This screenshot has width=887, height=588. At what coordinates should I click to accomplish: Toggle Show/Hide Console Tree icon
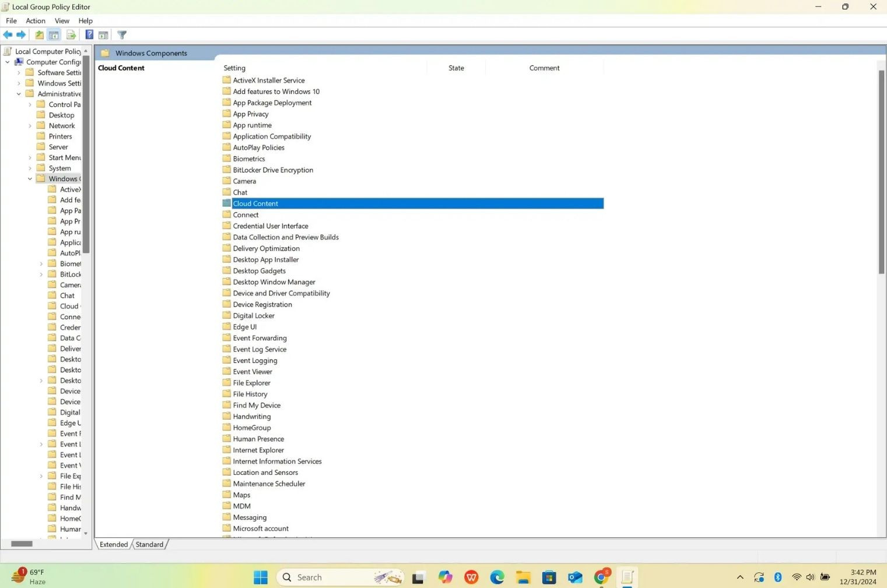pos(54,35)
